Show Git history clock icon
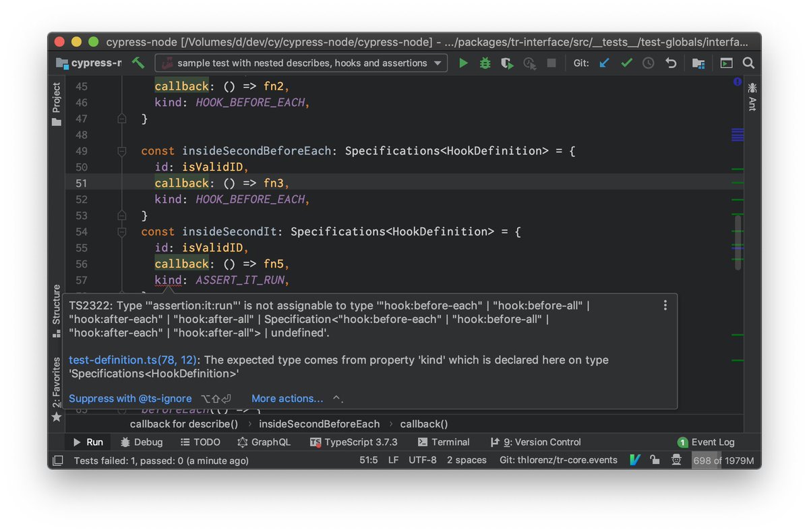Image resolution: width=809 pixels, height=532 pixels. 648,63
